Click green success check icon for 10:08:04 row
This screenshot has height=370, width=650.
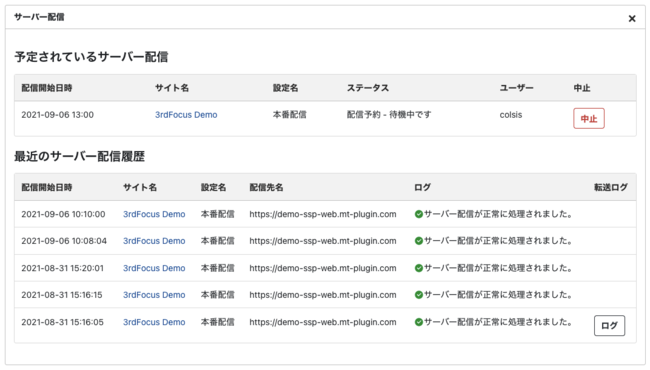tap(419, 241)
